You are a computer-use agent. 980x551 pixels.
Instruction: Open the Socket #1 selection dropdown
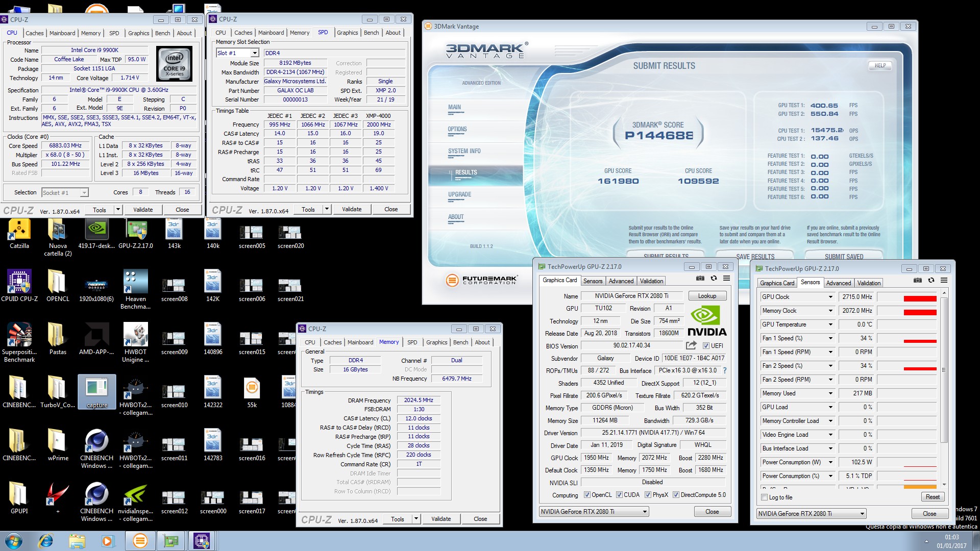pyautogui.click(x=65, y=193)
